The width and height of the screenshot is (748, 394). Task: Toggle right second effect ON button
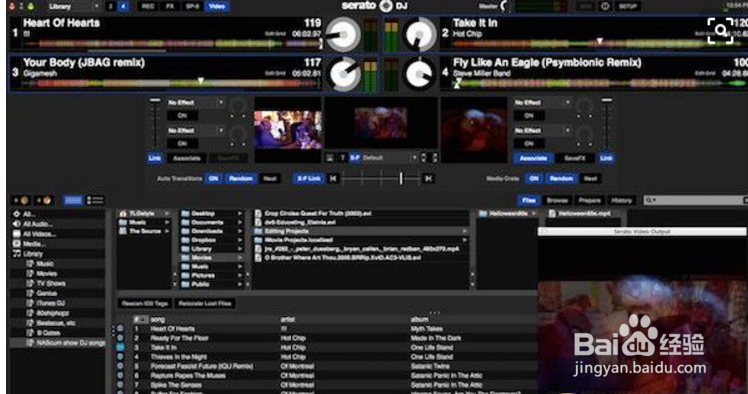click(529, 143)
